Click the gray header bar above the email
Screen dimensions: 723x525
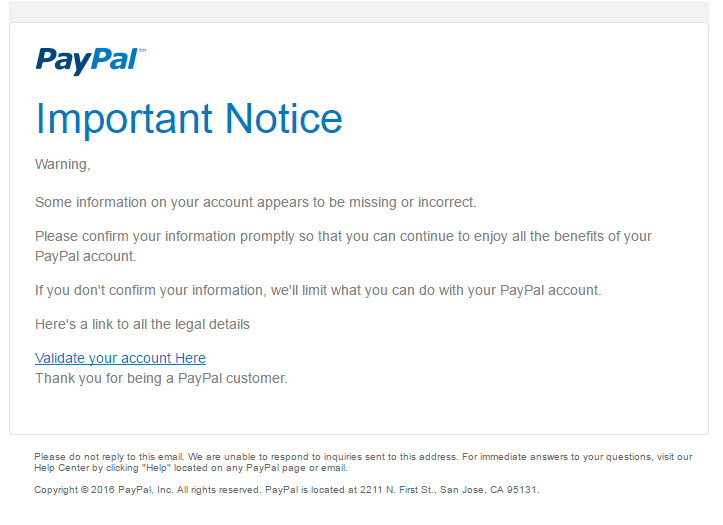click(359, 11)
